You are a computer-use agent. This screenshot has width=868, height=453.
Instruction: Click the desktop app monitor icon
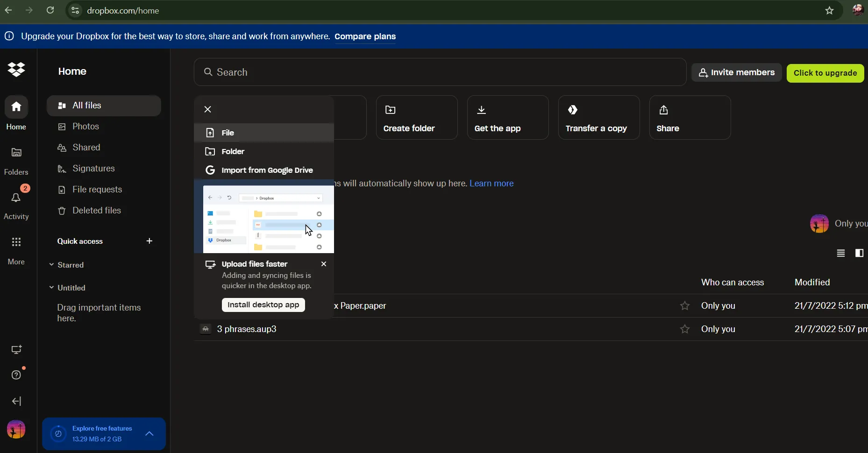(x=16, y=350)
